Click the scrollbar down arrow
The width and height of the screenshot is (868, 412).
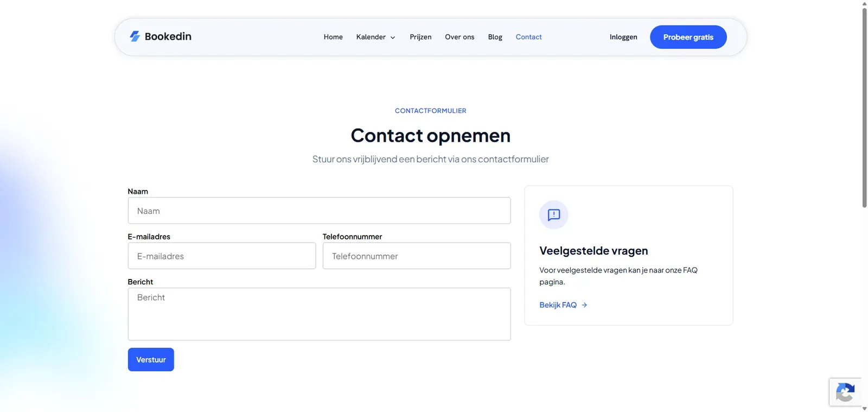pyautogui.click(x=864, y=408)
